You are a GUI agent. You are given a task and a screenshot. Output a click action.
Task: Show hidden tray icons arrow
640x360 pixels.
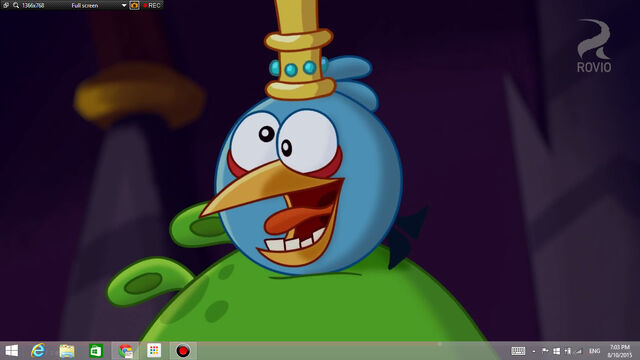533,351
